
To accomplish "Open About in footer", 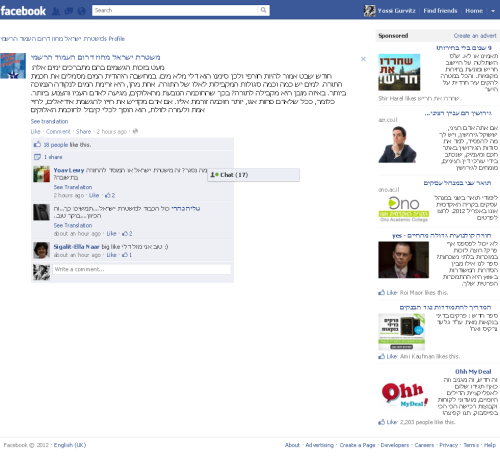I will pos(292,445).
